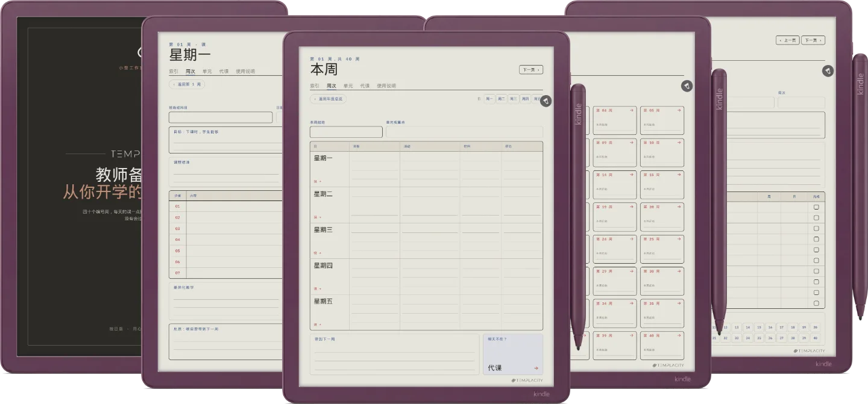Check the bottommost box in 完成 column
Screen dimensions: 868x404
[816, 303]
